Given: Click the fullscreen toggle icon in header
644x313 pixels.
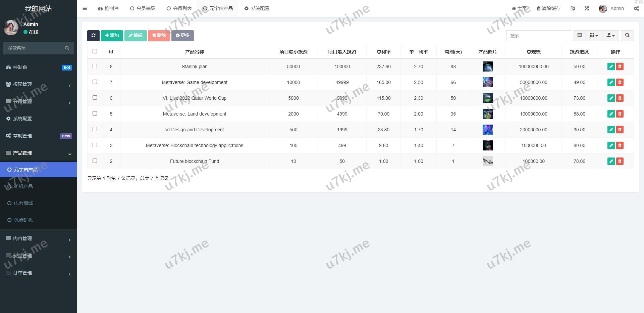Looking at the screenshot, I should click(x=587, y=8).
